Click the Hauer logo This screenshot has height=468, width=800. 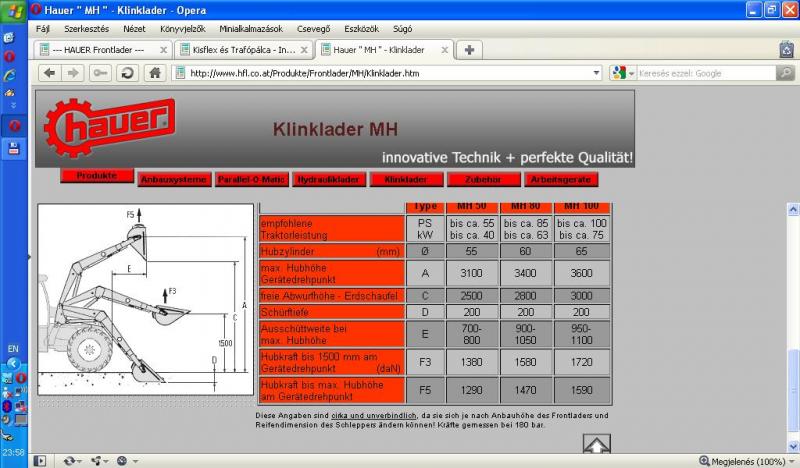(110, 127)
